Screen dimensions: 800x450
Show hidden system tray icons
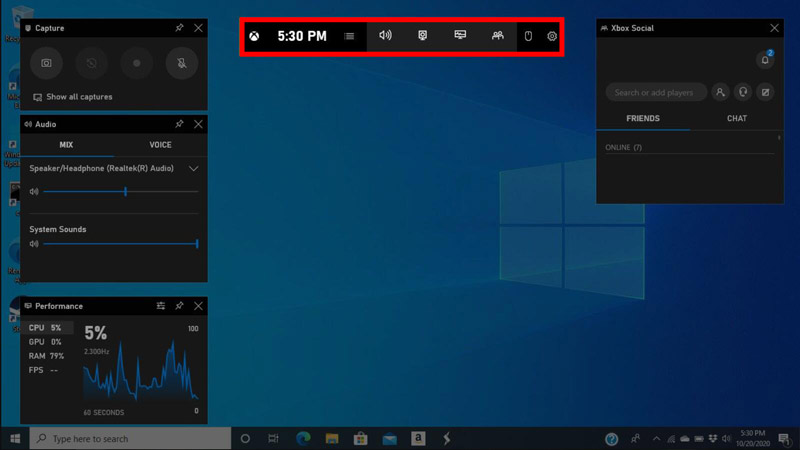[x=656, y=439]
